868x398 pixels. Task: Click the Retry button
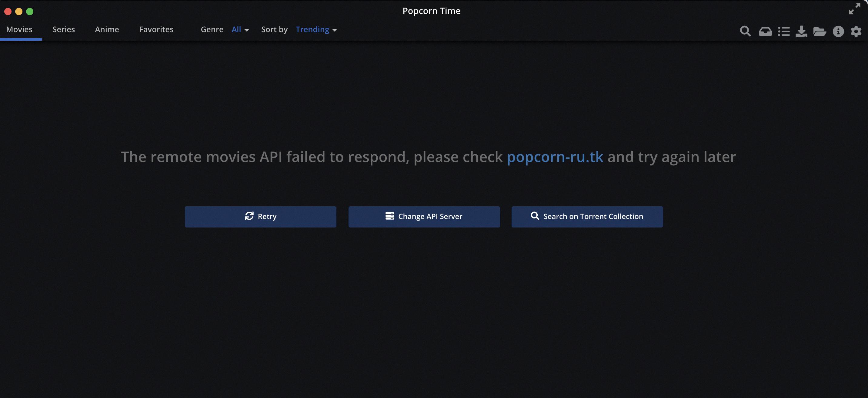coord(260,217)
